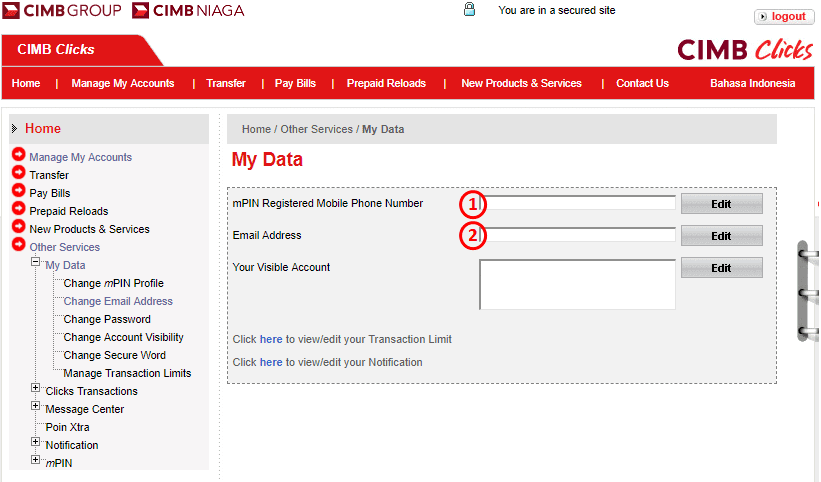Image resolution: width=821 pixels, height=482 pixels.
Task: Expand the Clicks Transactions tree node
Action: click(36, 388)
